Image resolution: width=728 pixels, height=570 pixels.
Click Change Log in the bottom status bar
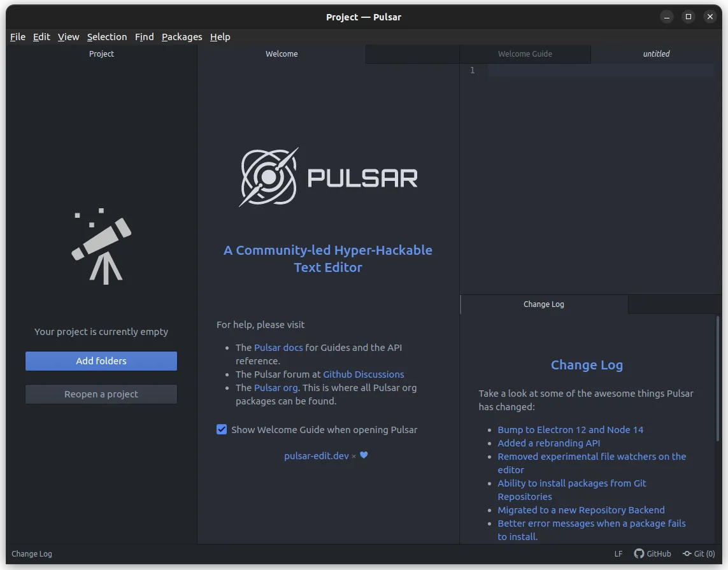tap(32, 553)
